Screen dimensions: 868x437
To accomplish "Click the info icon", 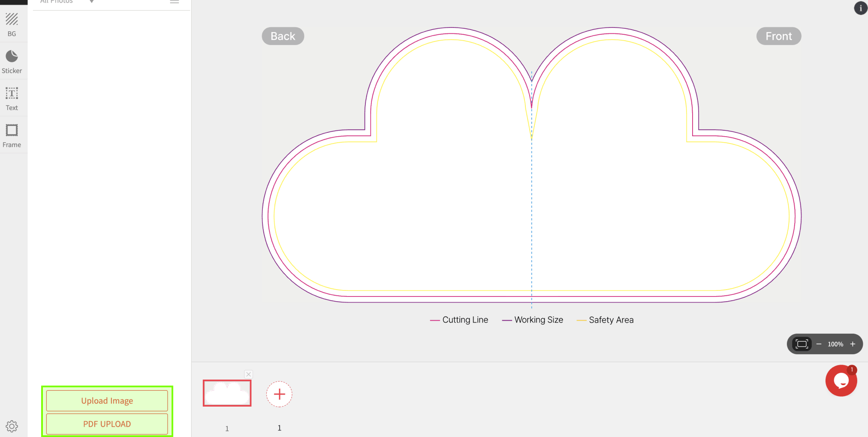I will tap(860, 8).
